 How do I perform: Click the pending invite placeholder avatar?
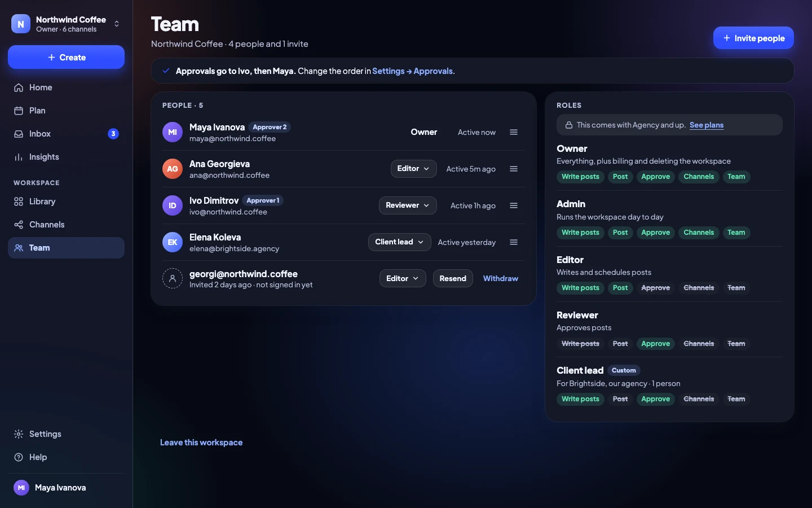173,278
